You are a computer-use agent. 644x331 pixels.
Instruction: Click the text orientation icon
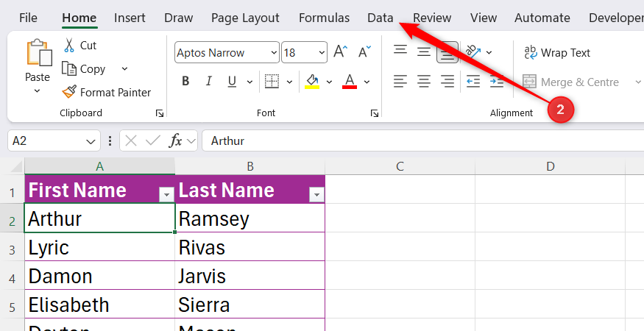473,51
